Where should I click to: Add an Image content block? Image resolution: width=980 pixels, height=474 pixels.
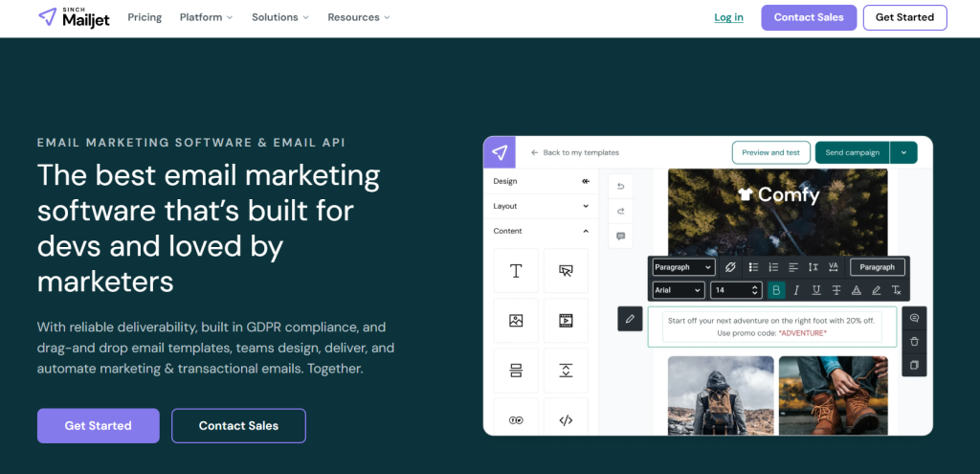point(516,321)
